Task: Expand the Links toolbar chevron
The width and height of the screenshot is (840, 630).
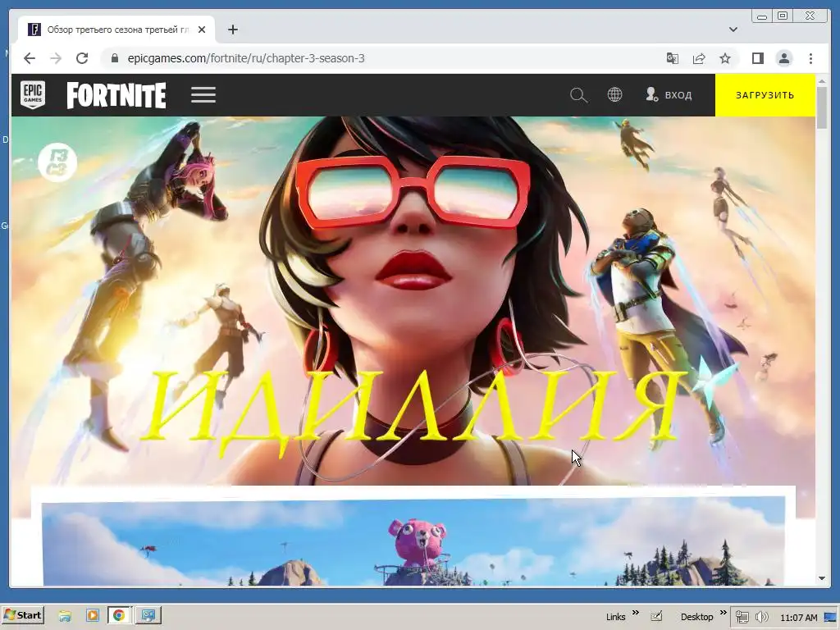Action: tap(636, 612)
